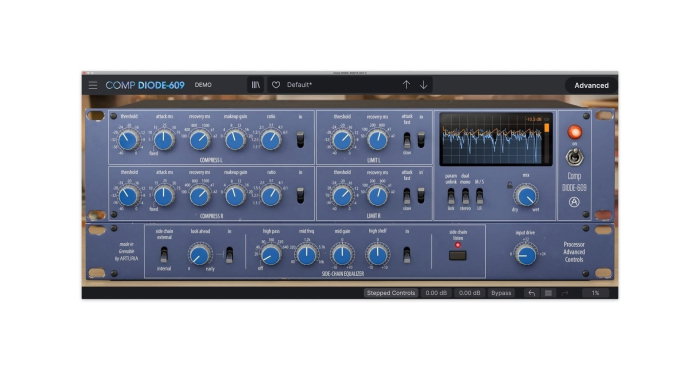Click the input drive knob
This screenshot has height=372, width=700.
coord(526,255)
